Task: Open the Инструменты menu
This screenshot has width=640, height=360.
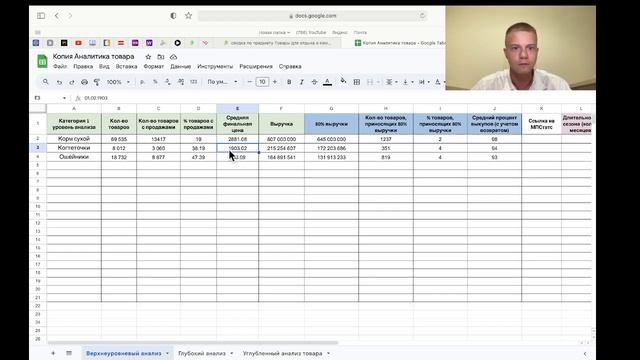Action: pos(215,66)
